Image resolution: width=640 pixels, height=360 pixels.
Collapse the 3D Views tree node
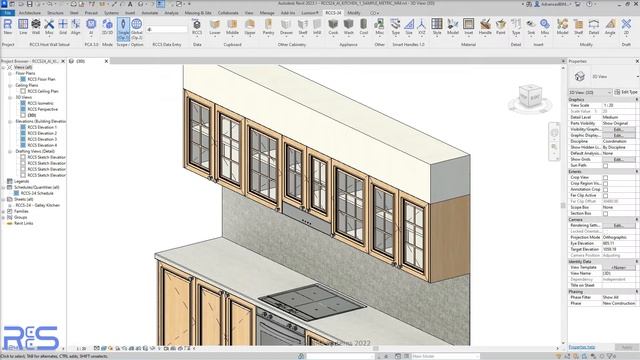point(10,98)
